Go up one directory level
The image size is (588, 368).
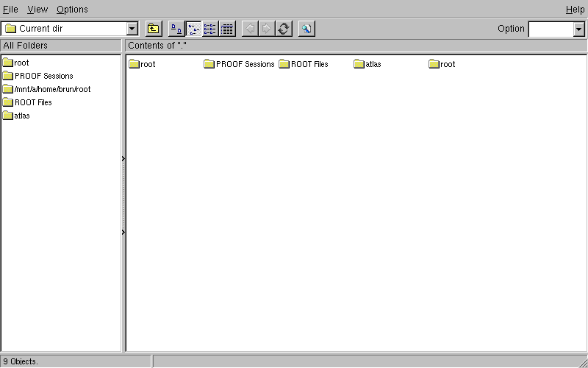(153, 29)
